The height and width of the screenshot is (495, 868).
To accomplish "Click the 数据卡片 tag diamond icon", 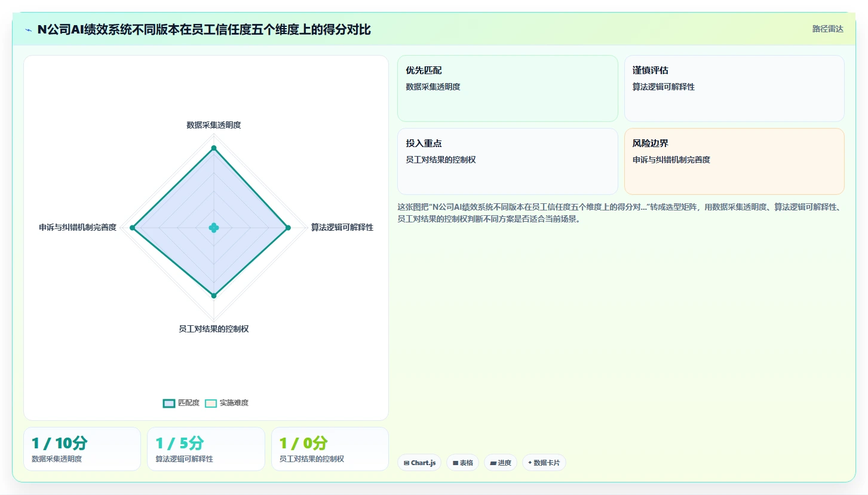I will (x=530, y=463).
